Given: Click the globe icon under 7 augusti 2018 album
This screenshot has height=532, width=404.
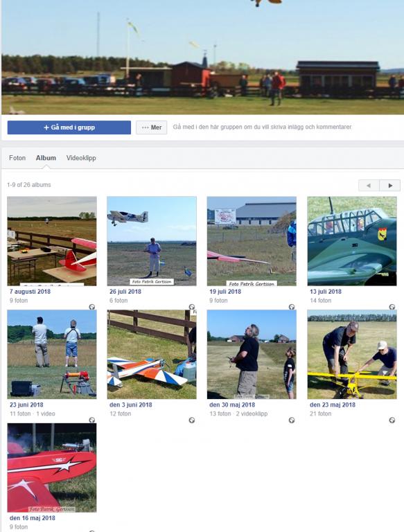Looking at the screenshot, I should click(92, 307).
